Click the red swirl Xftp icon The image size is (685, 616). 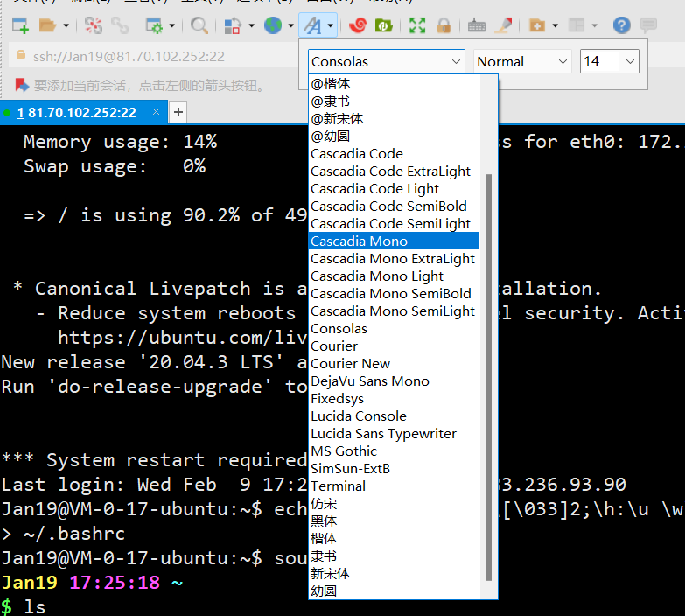[x=358, y=25]
